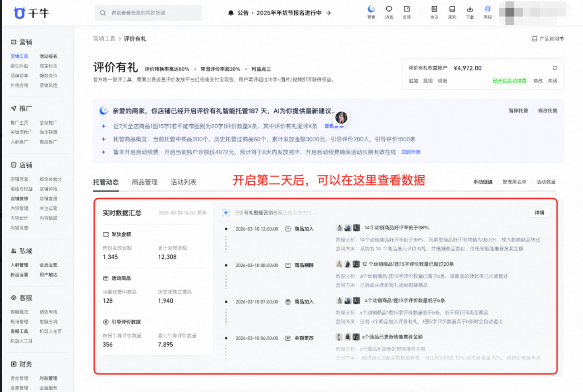This screenshot has width=583, height=392.
Task: Click the book icon beside 产品说明书
Action: 535,38
